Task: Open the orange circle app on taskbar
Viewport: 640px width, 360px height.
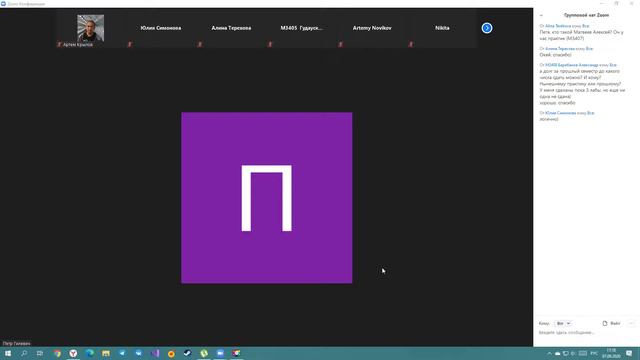Action: [x=171, y=353]
